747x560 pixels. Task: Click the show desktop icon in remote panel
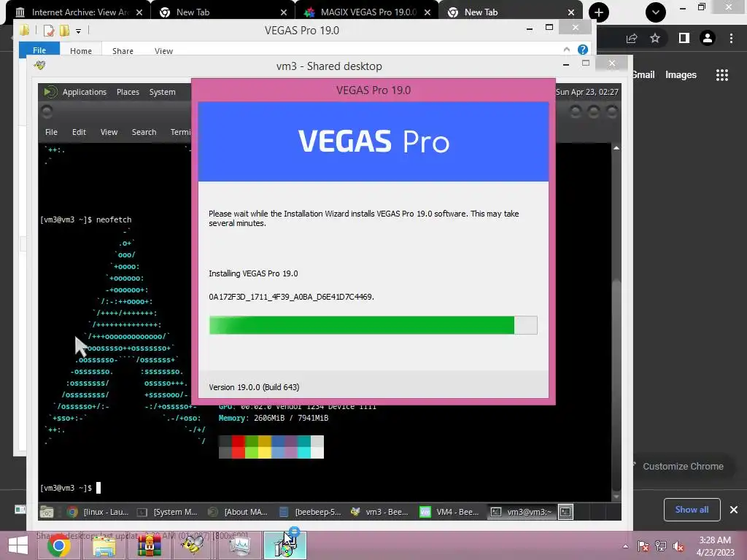pyautogui.click(x=47, y=512)
